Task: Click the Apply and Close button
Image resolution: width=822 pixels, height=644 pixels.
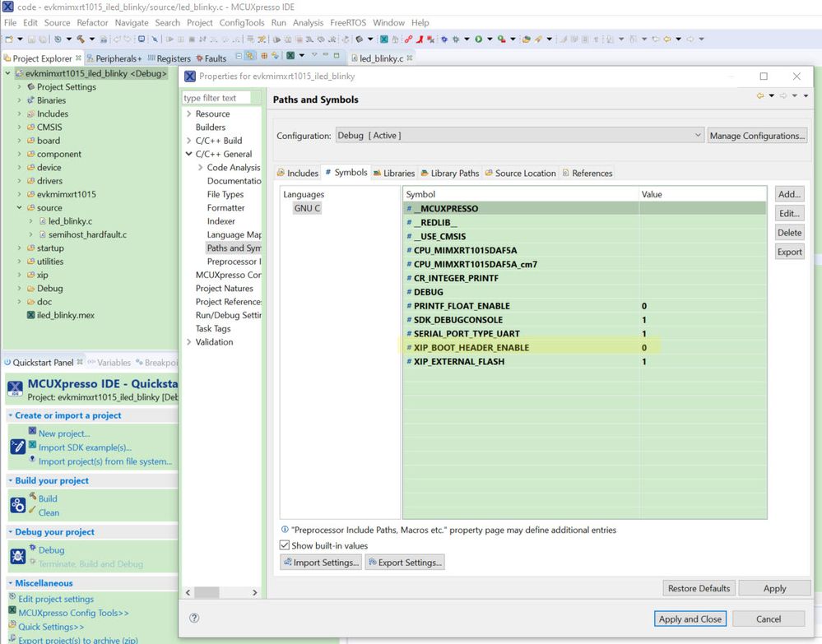Action: [690, 619]
